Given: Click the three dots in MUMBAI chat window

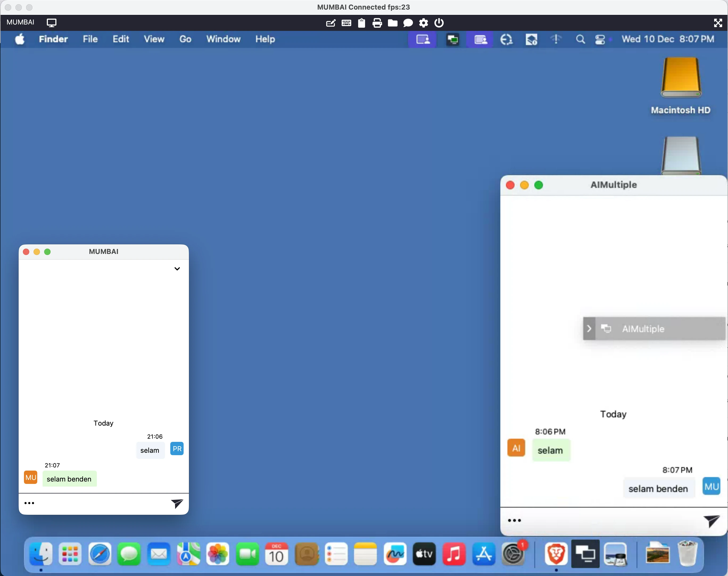Looking at the screenshot, I should [29, 503].
